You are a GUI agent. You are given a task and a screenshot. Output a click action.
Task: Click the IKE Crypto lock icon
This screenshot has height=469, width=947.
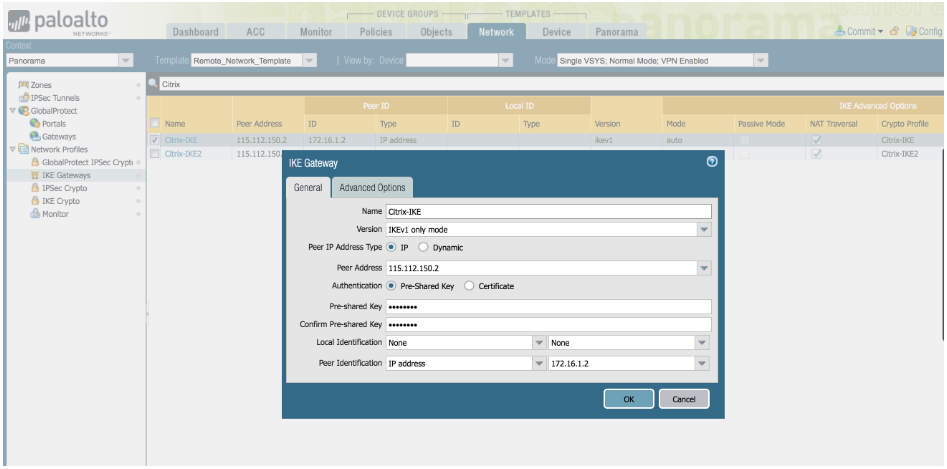[x=35, y=201]
